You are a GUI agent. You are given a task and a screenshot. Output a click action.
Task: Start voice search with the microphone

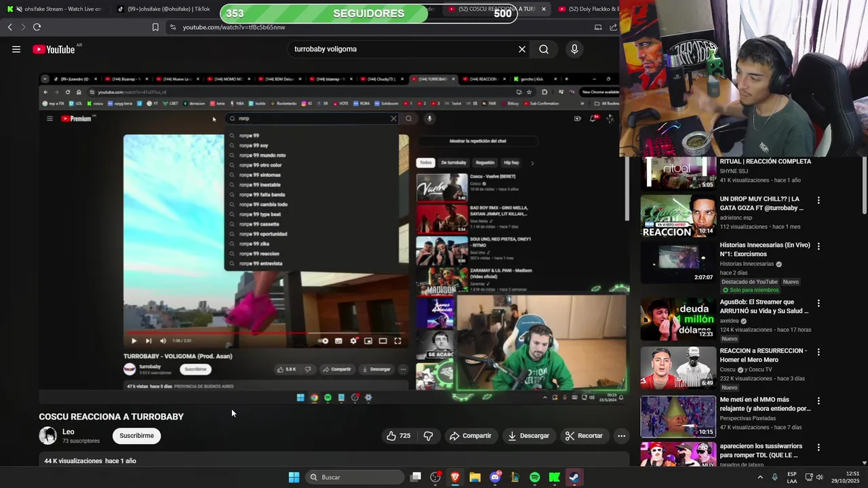(574, 49)
